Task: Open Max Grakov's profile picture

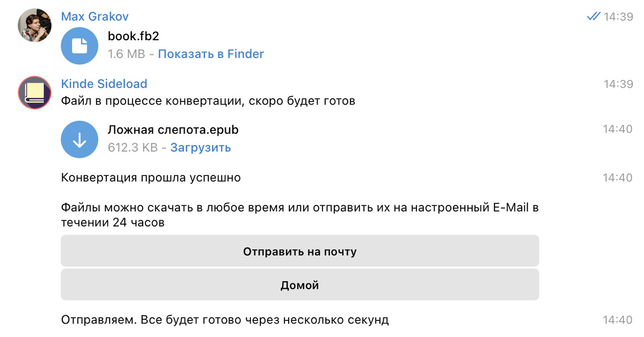Action: [x=35, y=25]
